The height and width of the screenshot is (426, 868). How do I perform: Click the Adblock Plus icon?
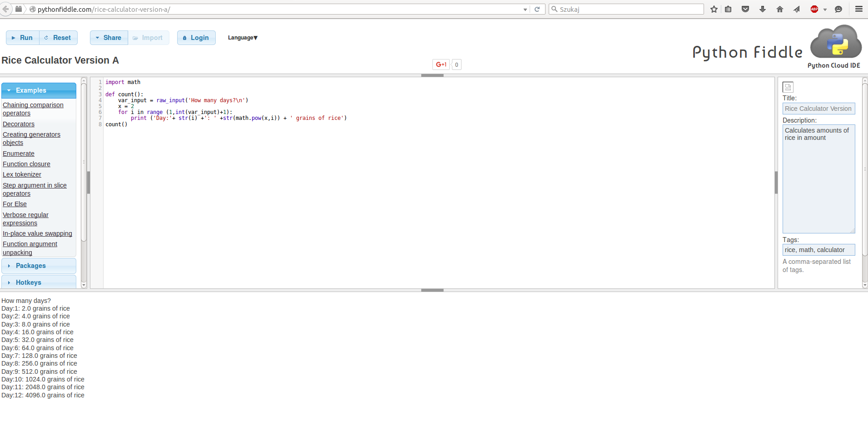click(814, 9)
